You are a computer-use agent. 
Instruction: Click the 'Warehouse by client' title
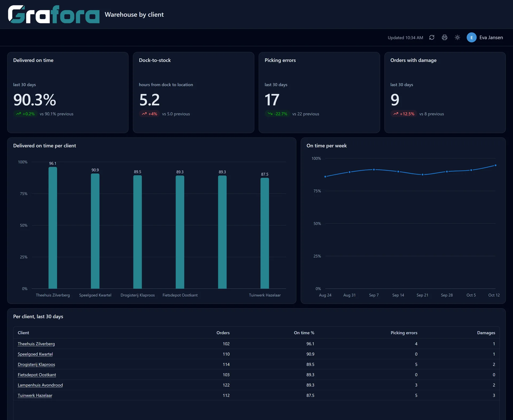click(x=134, y=14)
